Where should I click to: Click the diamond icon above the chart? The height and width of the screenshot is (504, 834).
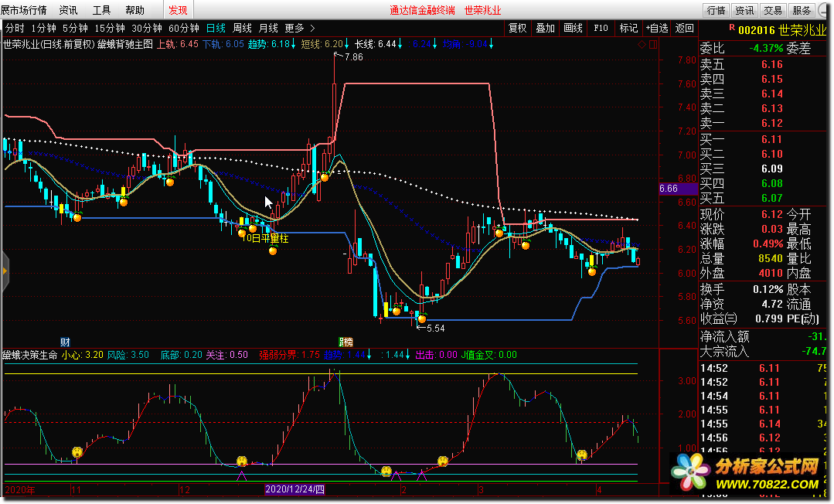(x=642, y=45)
